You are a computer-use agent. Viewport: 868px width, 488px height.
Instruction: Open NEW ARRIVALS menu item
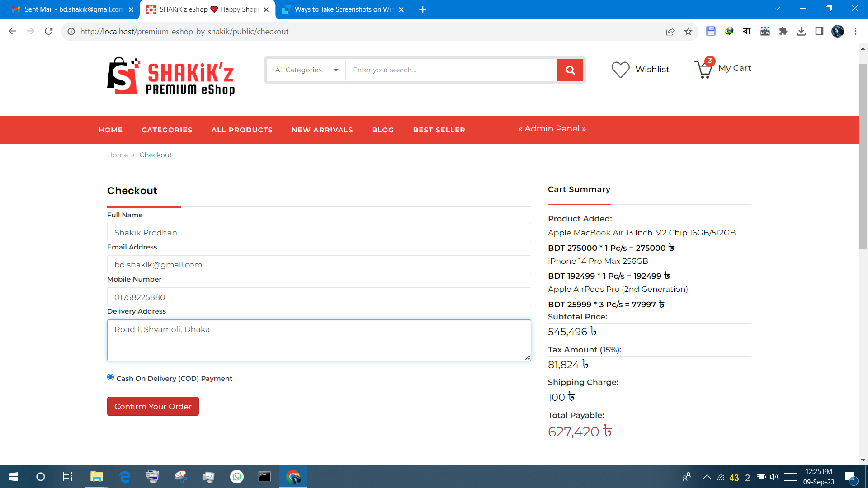(322, 130)
